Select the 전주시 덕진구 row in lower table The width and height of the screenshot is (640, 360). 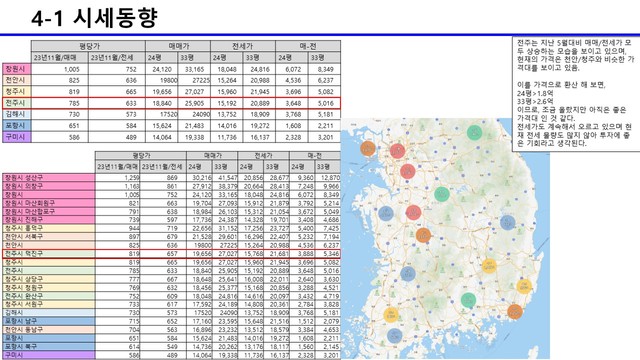tap(171, 253)
